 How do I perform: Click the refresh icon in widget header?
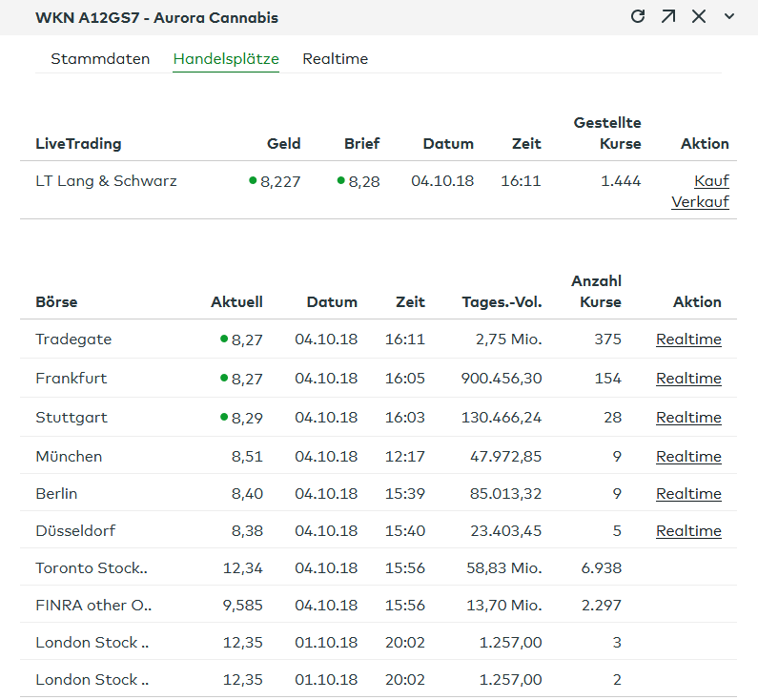[638, 17]
